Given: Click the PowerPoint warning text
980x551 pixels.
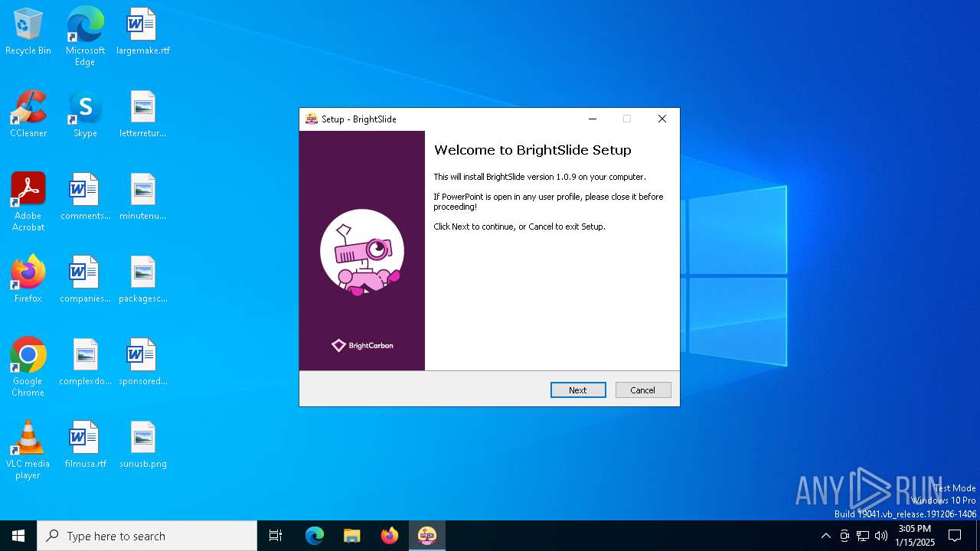Looking at the screenshot, I should coord(548,201).
